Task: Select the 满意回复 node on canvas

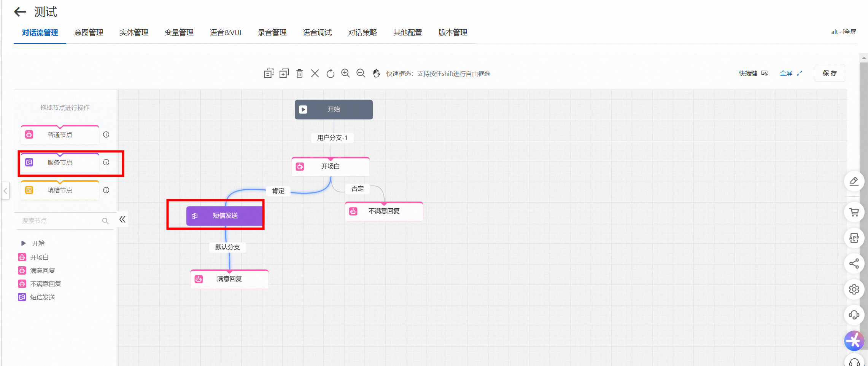Action: [x=229, y=279]
